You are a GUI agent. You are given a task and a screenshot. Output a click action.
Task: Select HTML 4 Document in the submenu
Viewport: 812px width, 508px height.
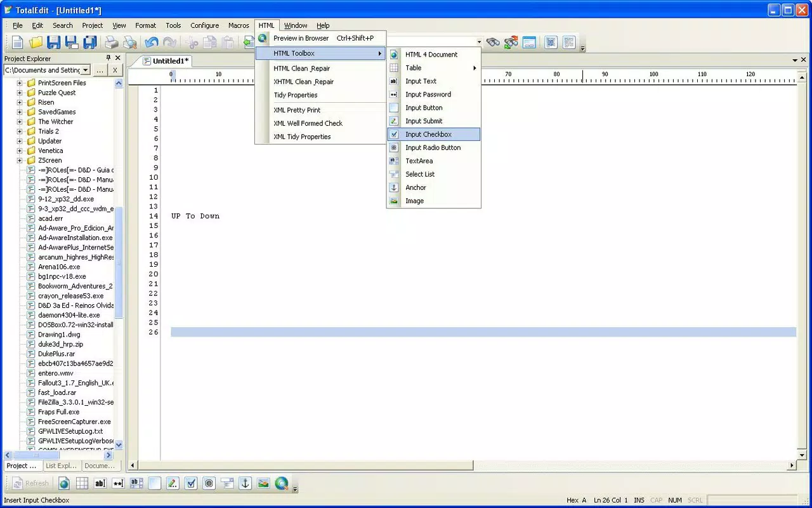pos(433,55)
